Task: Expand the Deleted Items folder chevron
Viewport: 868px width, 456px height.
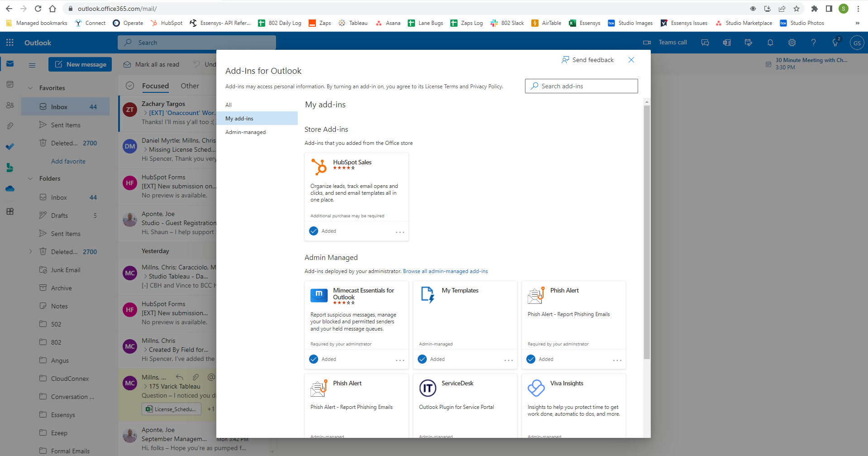Action: tap(30, 251)
